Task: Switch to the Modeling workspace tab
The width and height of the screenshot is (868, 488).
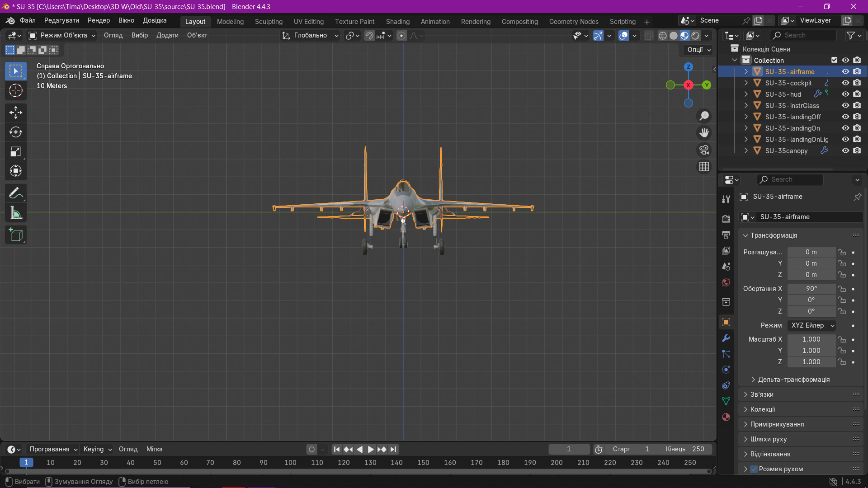Action: pyautogui.click(x=230, y=22)
